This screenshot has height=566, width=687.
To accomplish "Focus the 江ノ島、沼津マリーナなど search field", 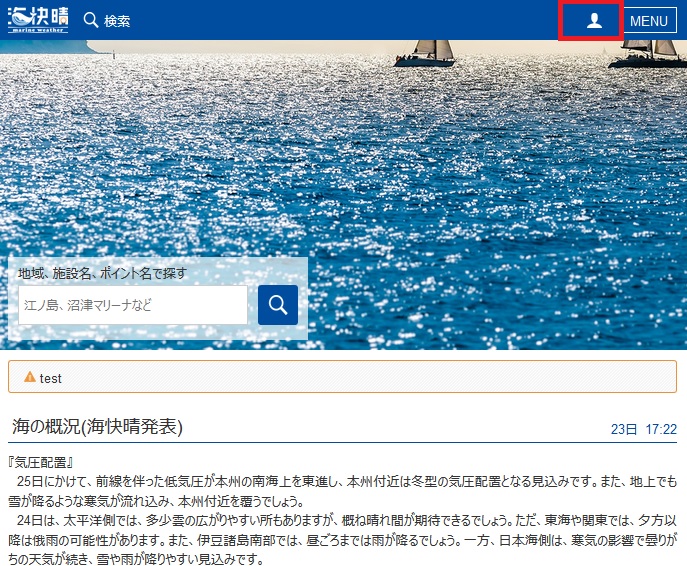I will pyautogui.click(x=133, y=305).
